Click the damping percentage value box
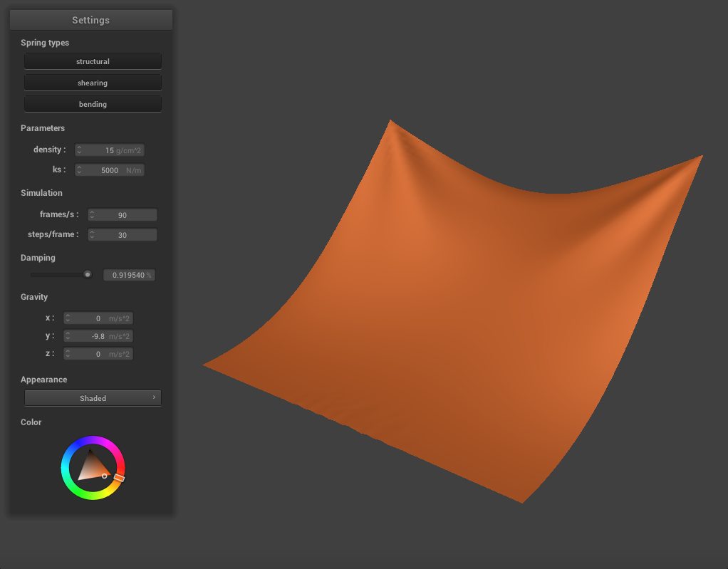Image resolution: width=728 pixels, height=569 pixels. (129, 275)
